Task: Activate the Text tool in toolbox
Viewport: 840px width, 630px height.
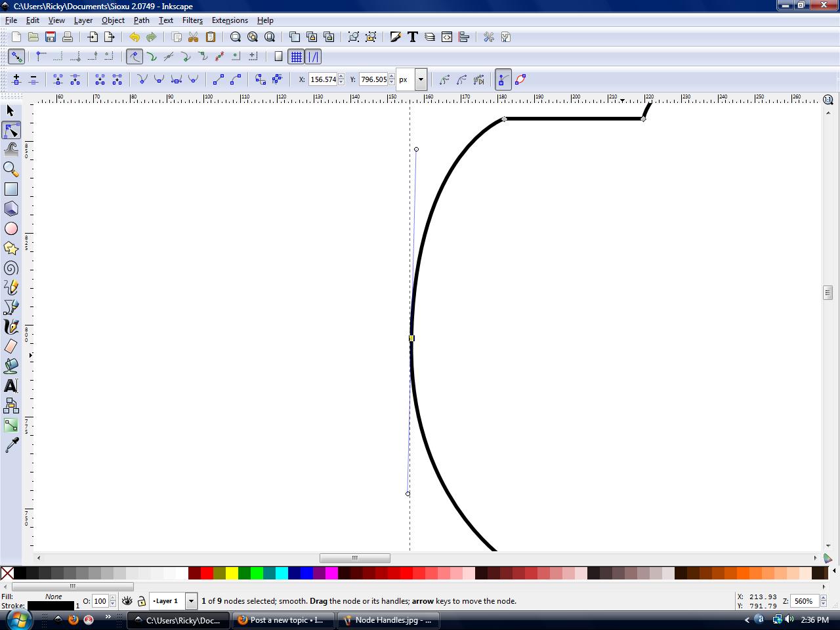Action: pyautogui.click(x=11, y=386)
